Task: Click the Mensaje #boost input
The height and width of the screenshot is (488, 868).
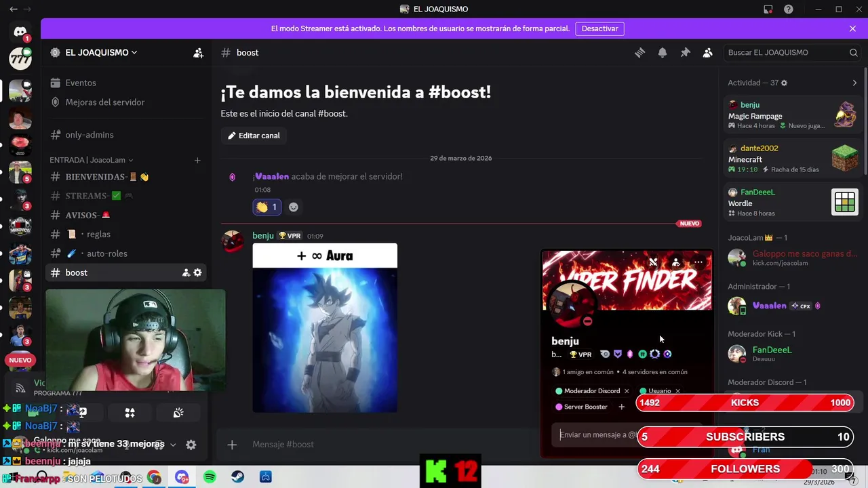Action: coord(393,445)
